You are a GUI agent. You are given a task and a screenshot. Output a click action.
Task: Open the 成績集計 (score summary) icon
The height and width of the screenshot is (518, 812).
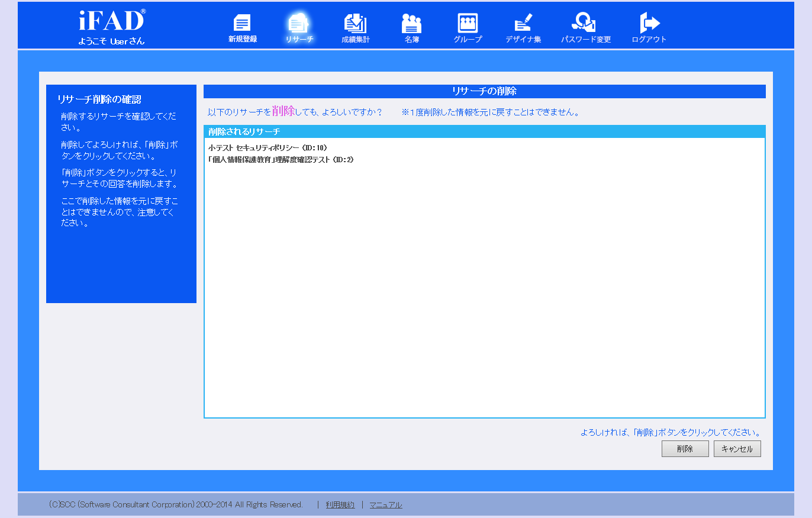coord(355,28)
